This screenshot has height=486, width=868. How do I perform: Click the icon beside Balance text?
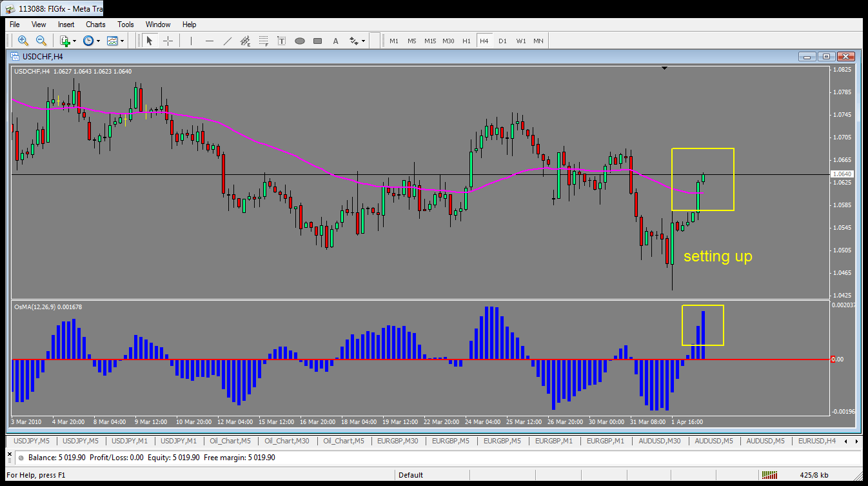(21, 458)
